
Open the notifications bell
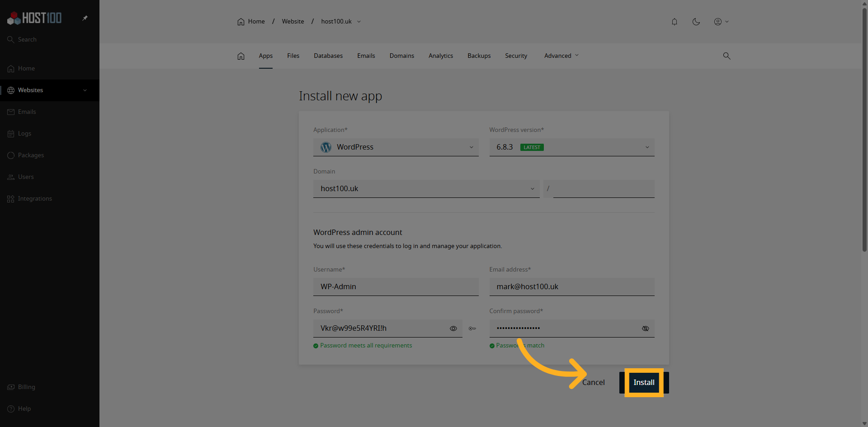[x=675, y=22]
